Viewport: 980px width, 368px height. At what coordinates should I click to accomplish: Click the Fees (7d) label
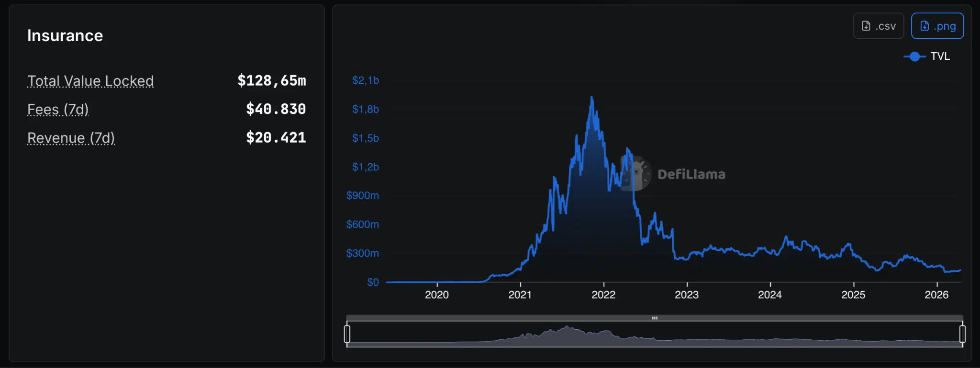coord(58,110)
